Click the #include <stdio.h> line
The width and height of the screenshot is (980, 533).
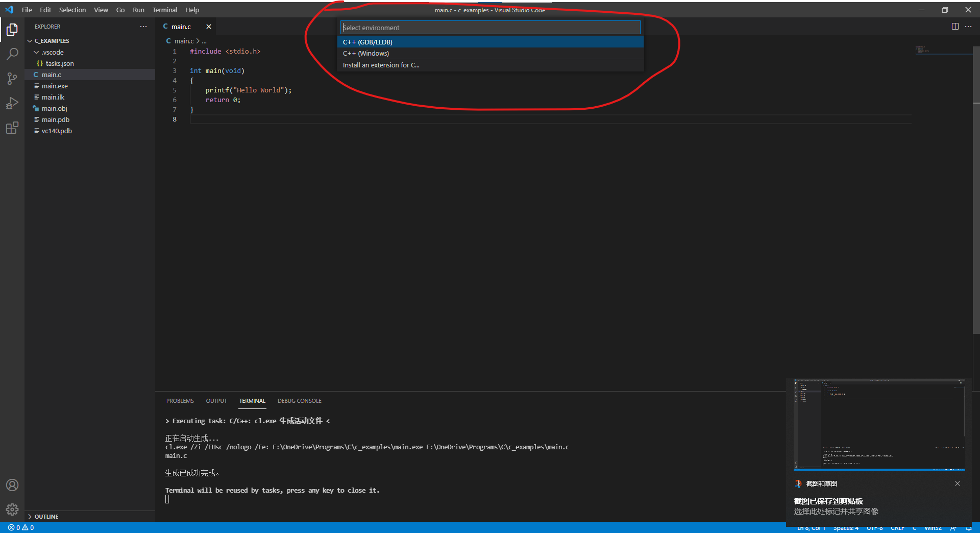(225, 51)
